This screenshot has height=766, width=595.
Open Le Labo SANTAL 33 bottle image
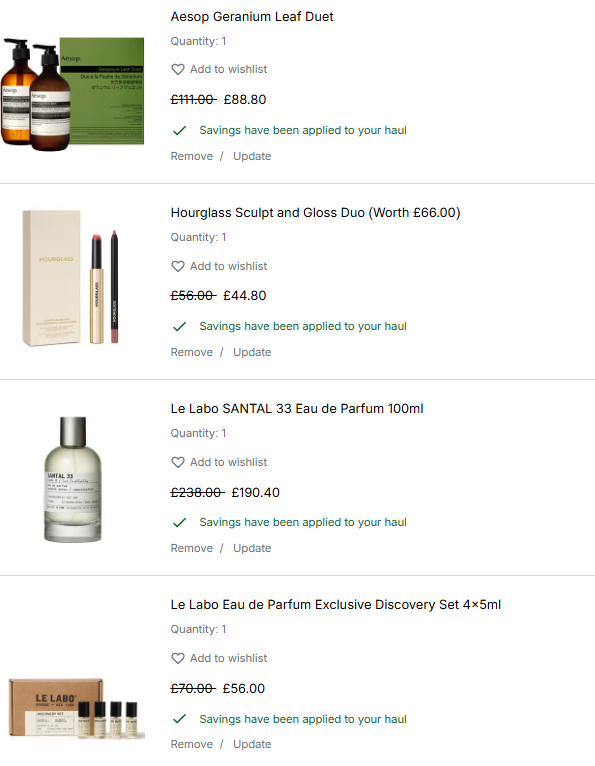tap(73, 479)
